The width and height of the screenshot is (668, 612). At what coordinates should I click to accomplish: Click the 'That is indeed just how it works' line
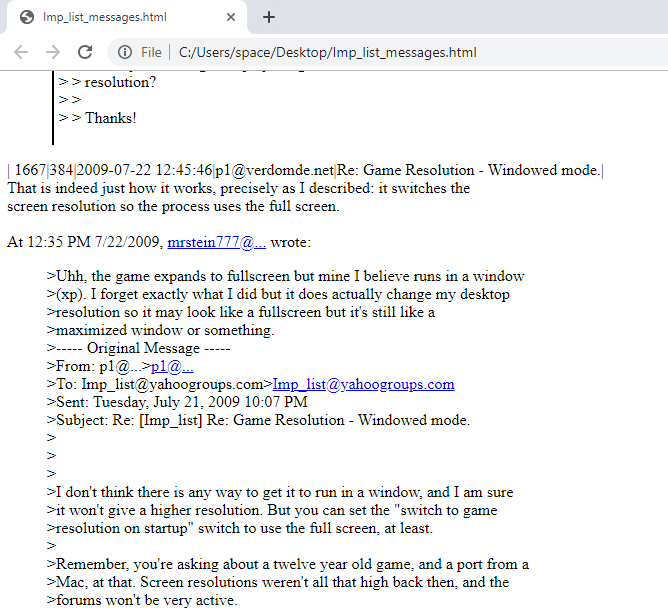[x=239, y=188]
